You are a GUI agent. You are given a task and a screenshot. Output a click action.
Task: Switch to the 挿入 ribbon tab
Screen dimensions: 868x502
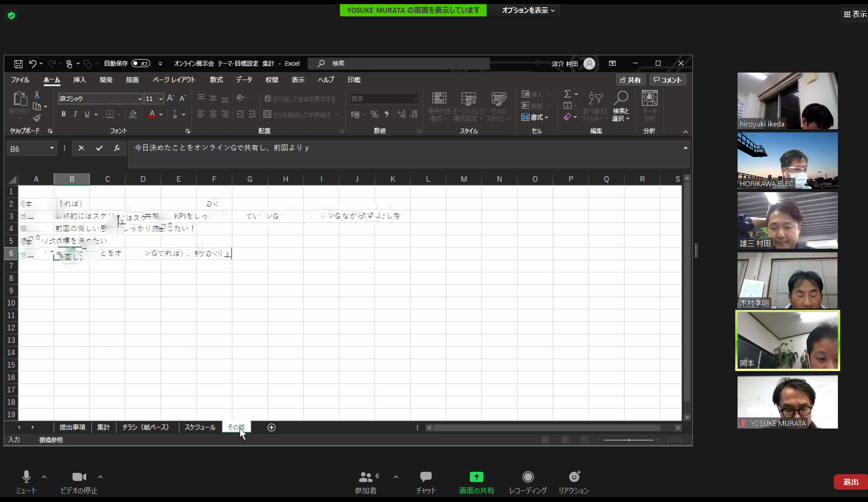click(80, 80)
